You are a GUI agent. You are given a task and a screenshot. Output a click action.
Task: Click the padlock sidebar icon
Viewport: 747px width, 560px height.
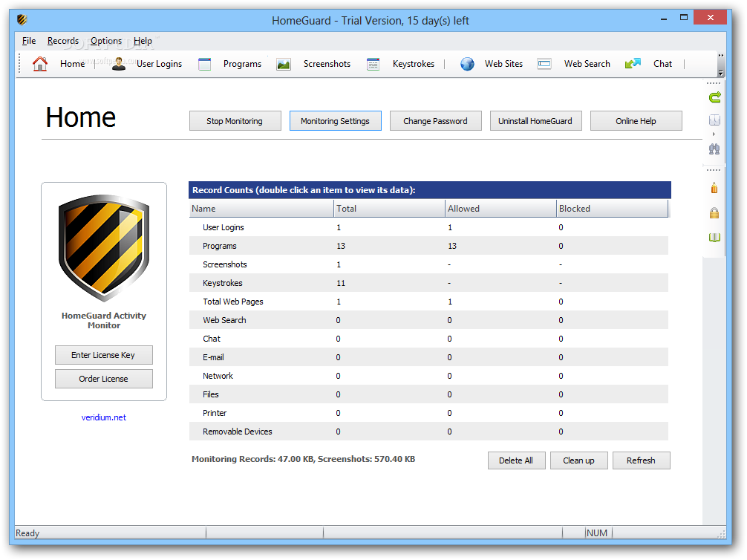(714, 212)
